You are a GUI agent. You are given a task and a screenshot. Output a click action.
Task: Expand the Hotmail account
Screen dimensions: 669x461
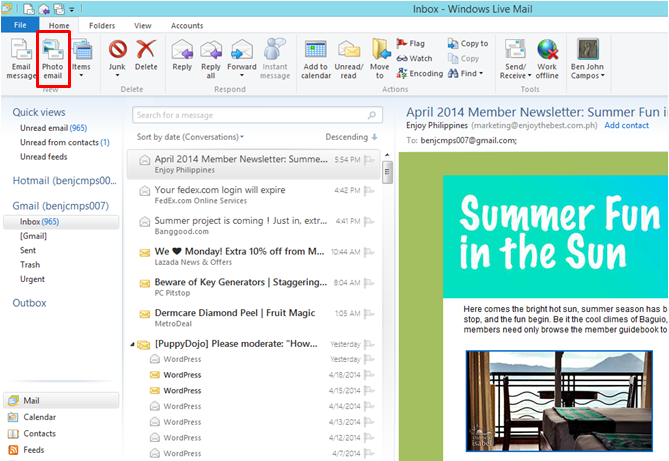click(64, 181)
